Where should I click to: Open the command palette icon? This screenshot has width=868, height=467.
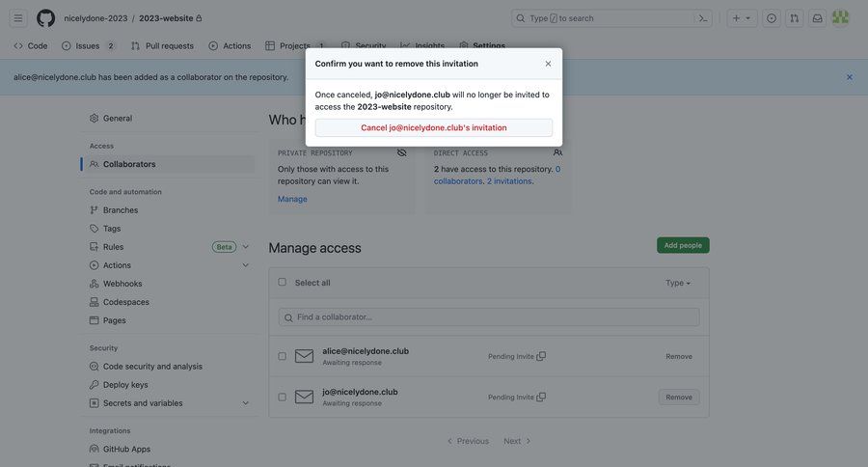(x=702, y=18)
